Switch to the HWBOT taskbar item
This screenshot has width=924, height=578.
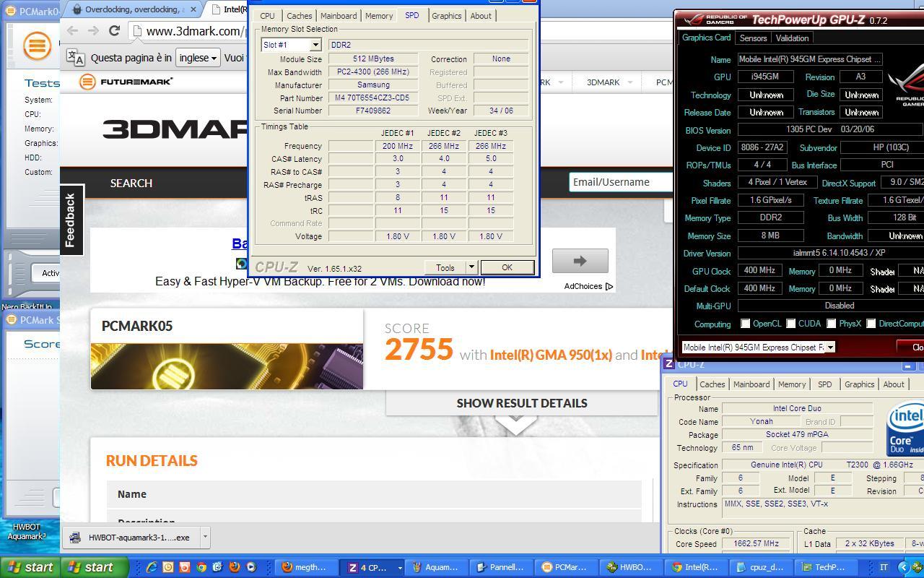click(630, 567)
